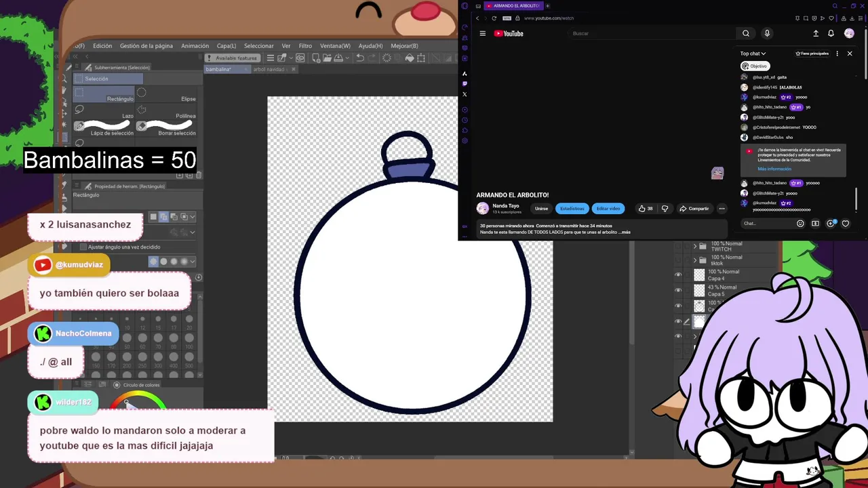Select the Elipse selection subtool
This screenshot has height=488, width=868.
point(167,94)
